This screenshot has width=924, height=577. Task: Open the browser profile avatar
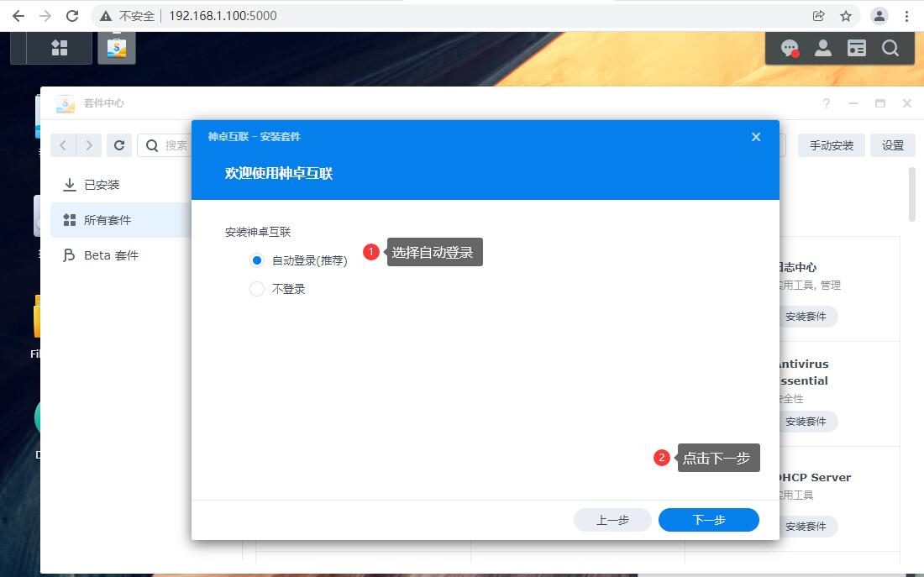pos(879,16)
